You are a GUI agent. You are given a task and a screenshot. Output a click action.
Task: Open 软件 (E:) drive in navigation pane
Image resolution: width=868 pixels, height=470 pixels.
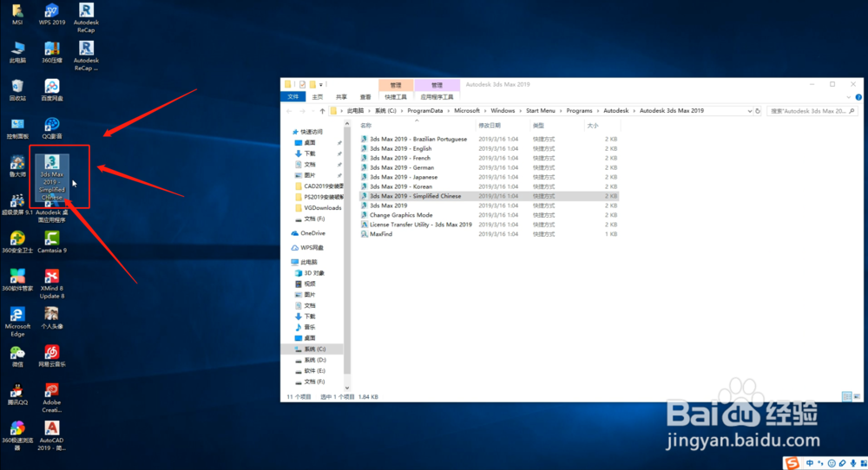point(314,370)
